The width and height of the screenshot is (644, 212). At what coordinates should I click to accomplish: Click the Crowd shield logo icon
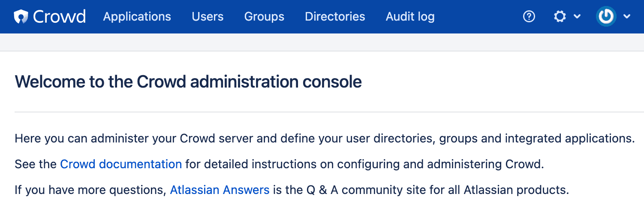[x=21, y=17]
